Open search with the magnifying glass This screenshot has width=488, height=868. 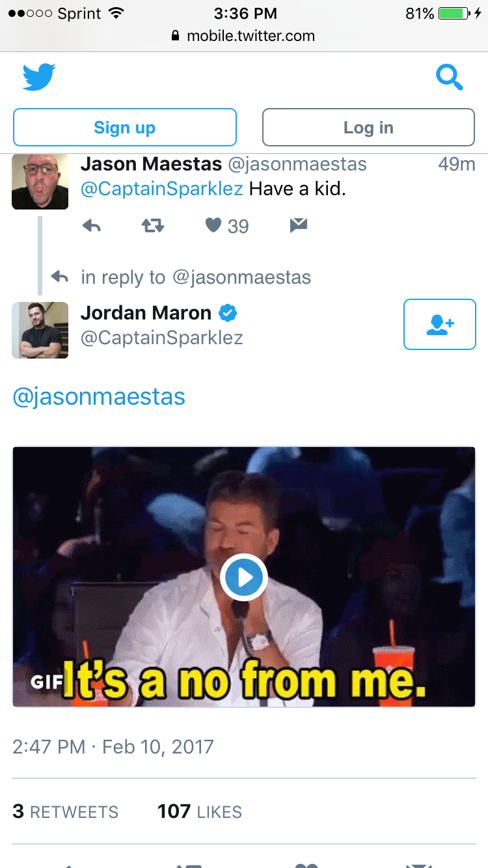click(x=449, y=77)
